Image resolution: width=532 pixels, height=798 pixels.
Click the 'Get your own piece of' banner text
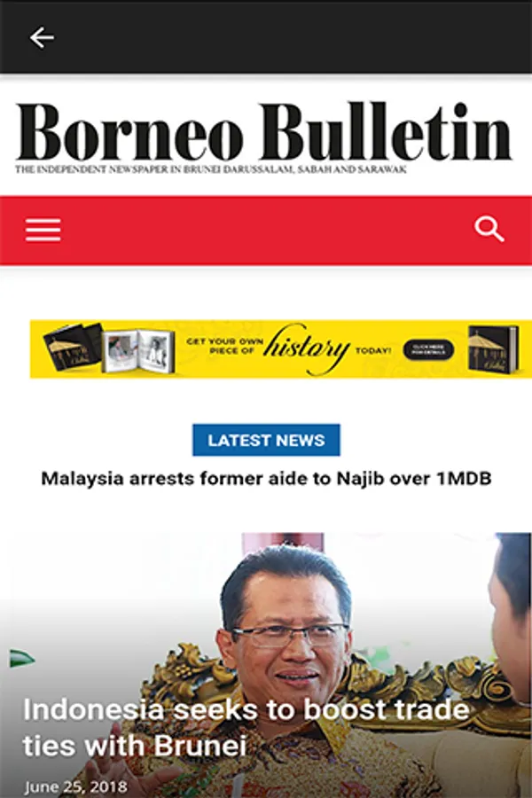[x=224, y=346]
